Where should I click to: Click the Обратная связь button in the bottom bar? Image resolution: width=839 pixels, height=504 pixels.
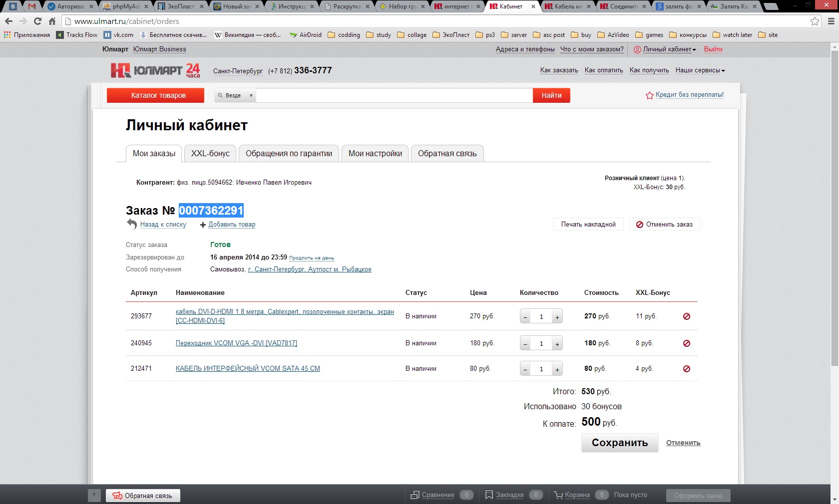pyautogui.click(x=143, y=496)
